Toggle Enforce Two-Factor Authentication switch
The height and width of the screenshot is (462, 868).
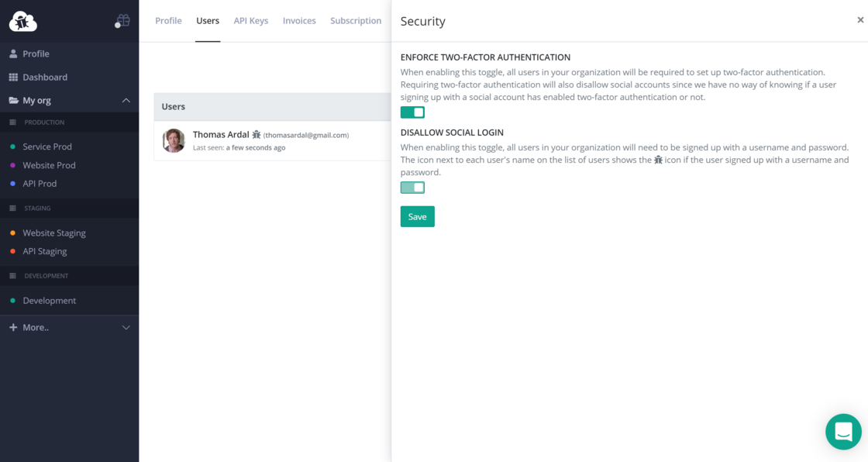pos(412,112)
